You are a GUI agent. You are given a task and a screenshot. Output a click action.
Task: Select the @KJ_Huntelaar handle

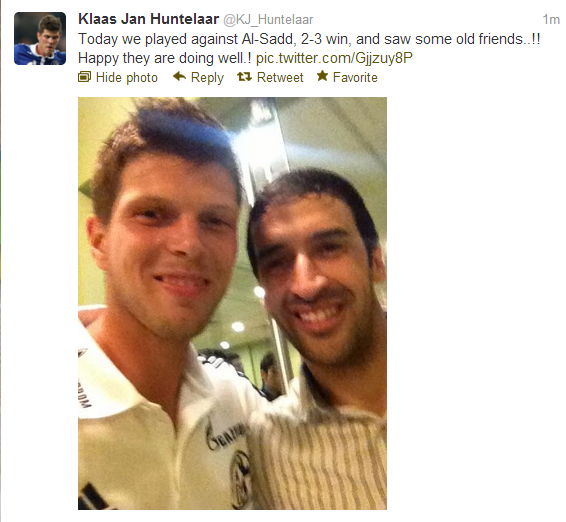coord(268,20)
